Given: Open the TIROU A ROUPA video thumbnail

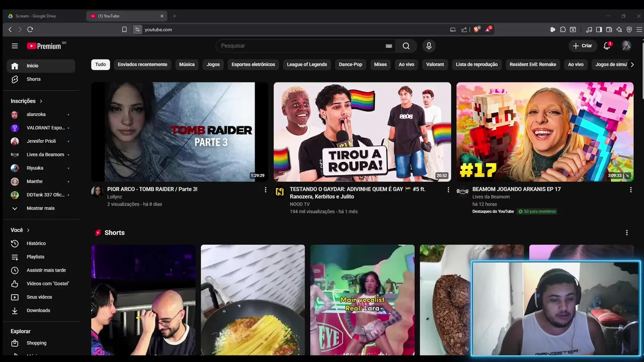Looking at the screenshot, I should coord(362,132).
